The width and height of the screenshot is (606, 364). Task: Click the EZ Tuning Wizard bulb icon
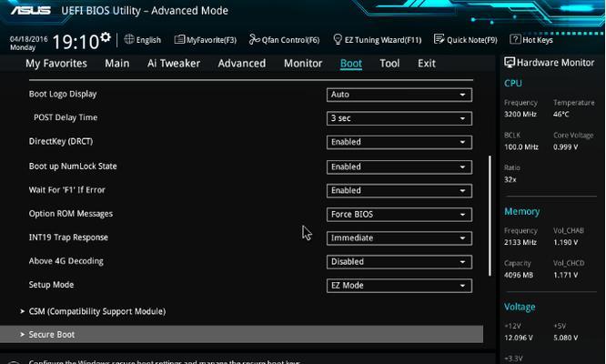tap(338, 39)
